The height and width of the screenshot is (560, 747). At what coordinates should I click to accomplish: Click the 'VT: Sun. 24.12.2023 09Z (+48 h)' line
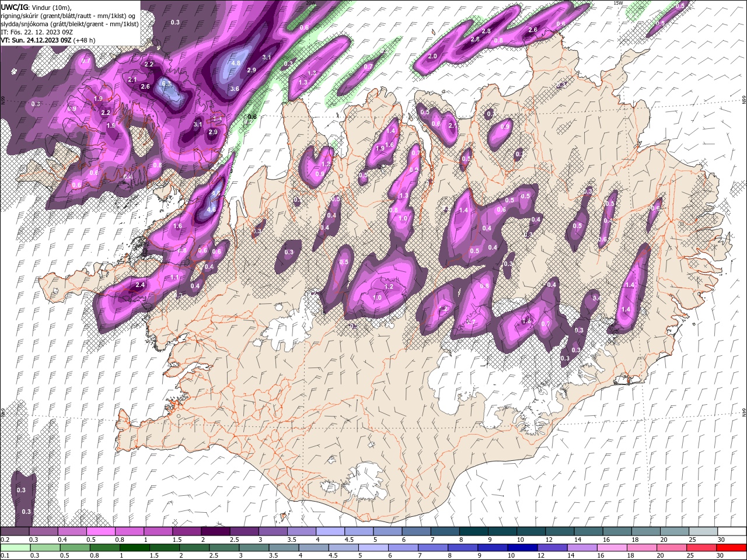(48, 40)
